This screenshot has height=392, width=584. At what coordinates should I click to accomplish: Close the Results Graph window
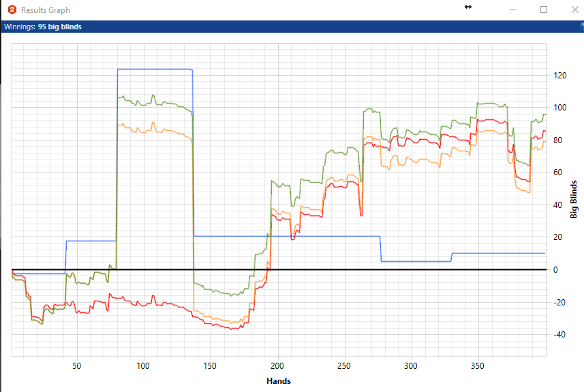[574, 10]
